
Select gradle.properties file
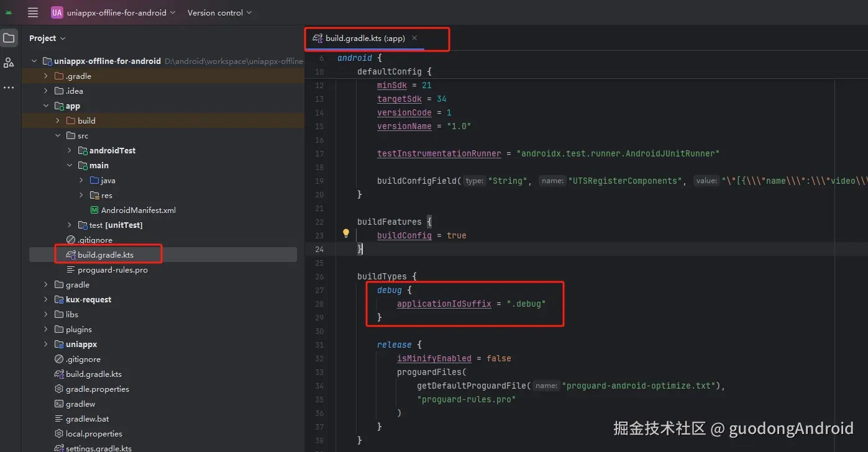click(x=97, y=389)
